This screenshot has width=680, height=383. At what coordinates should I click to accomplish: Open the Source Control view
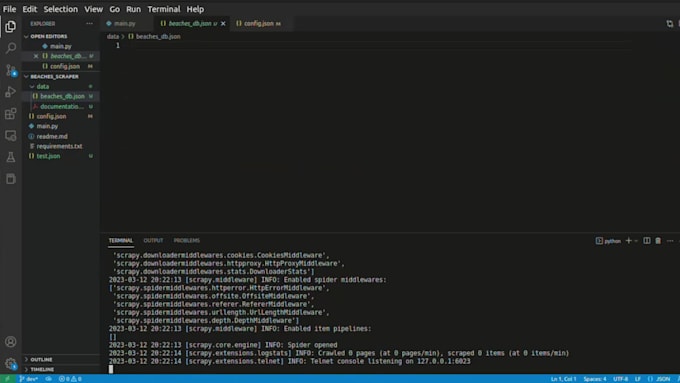click(10, 70)
